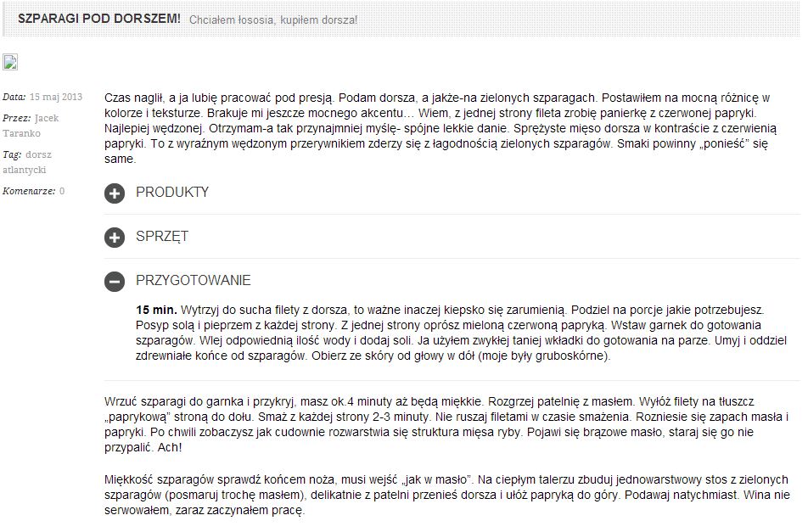808x532 pixels.
Task: Collapse the PRZYGOTOWANIE section heading
Action: pos(194,280)
